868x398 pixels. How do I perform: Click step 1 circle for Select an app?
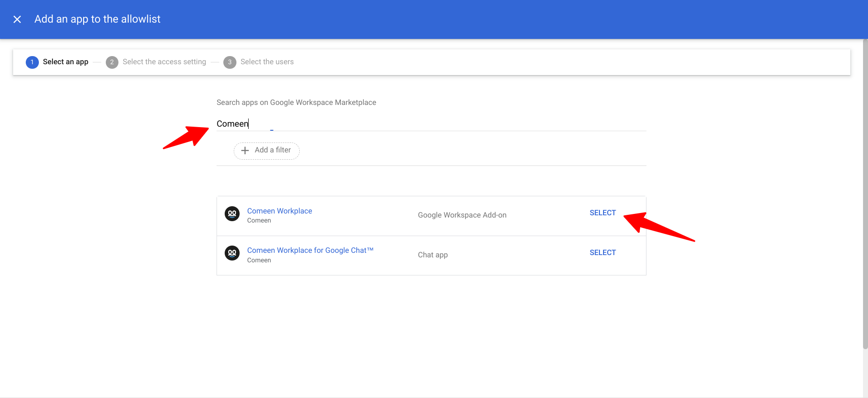(32, 62)
